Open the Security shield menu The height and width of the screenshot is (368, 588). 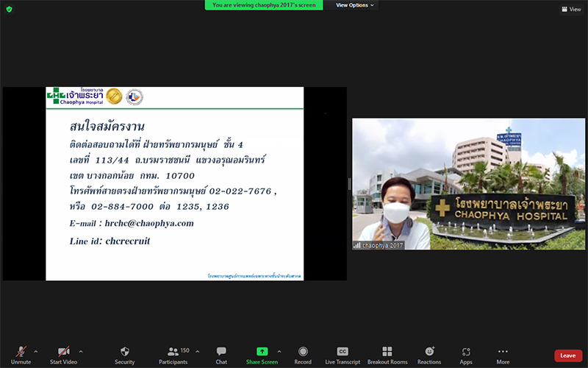pyautogui.click(x=124, y=355)
